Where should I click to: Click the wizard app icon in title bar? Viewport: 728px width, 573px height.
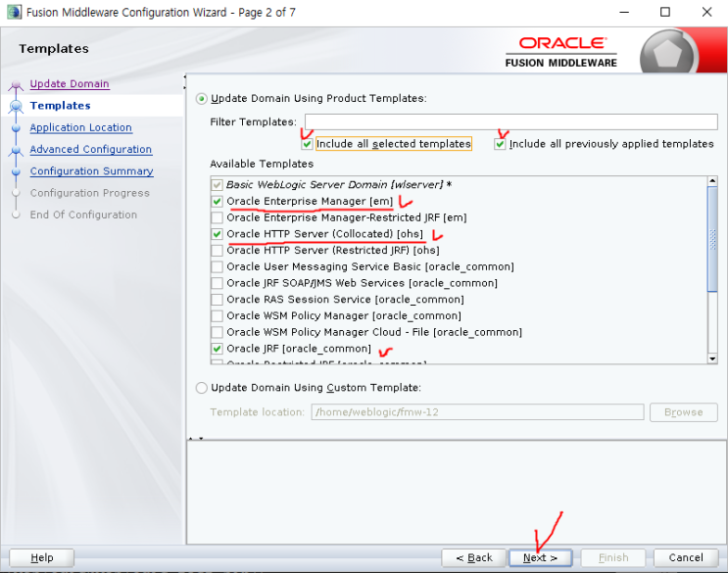click(x=14, y=12)
